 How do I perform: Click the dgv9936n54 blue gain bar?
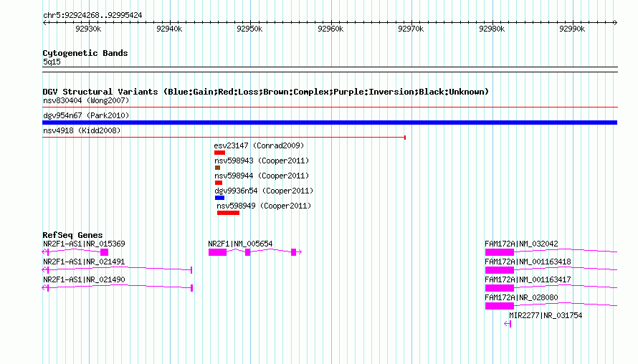(220, 198)
